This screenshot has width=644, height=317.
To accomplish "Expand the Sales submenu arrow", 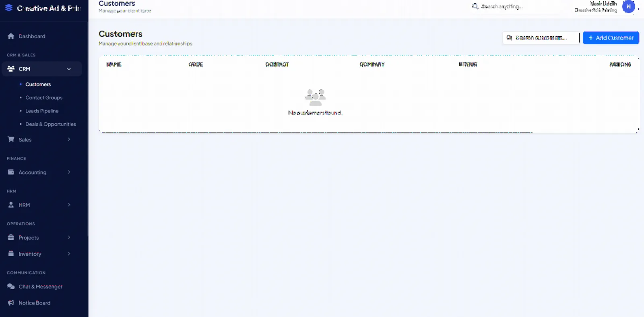I will 69,139.
